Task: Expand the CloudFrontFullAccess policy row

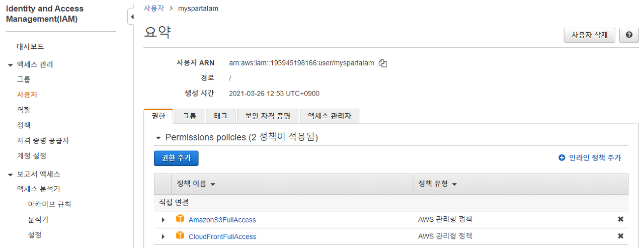Action: [x=163, y=236]
